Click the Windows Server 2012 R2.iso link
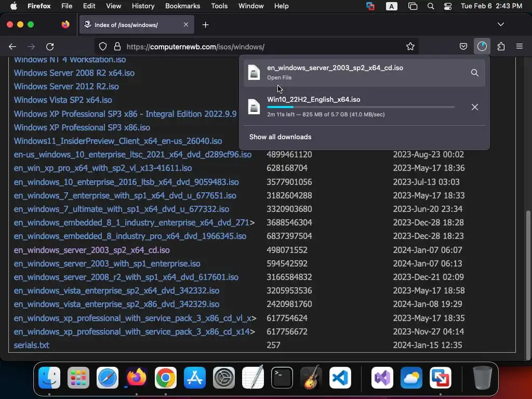532x399 pixels. click(x=66, y=87)
